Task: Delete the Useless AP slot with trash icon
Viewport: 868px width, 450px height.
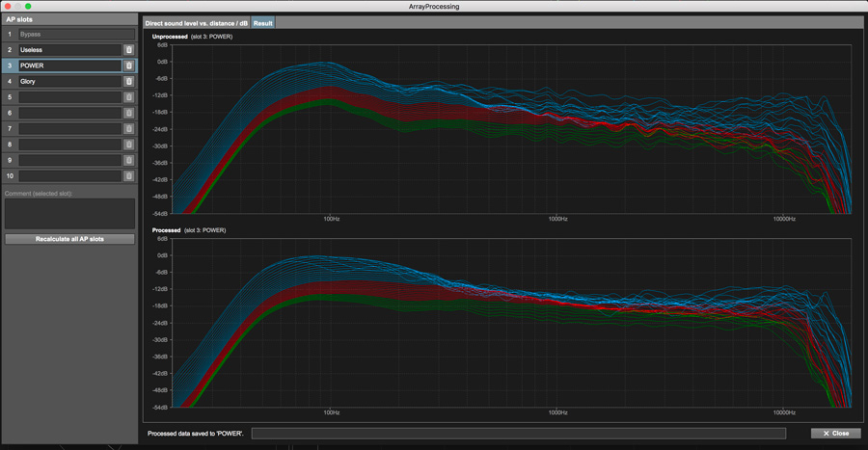Action: coord(129,50)
